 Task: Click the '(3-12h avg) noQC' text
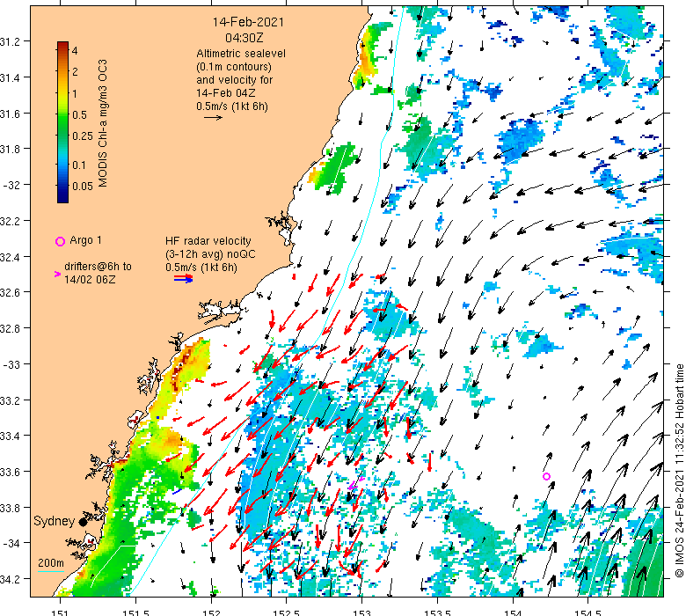(x=210, y=254)
